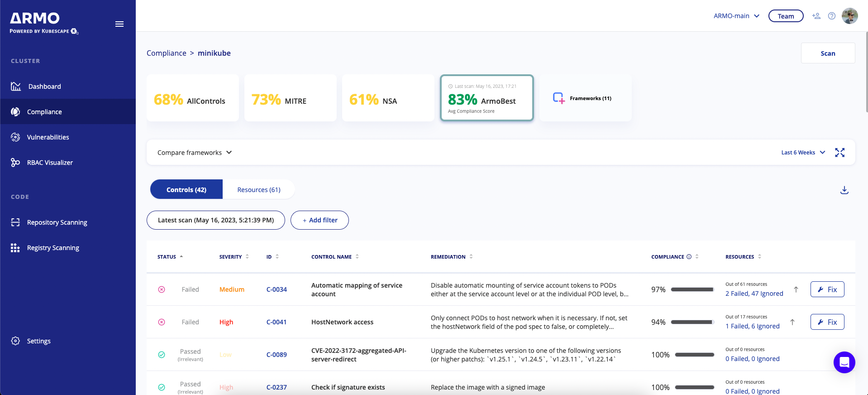Expand chart to fullscreen view
This screenshot has width=868, height=395.
[x=840, y=153]
